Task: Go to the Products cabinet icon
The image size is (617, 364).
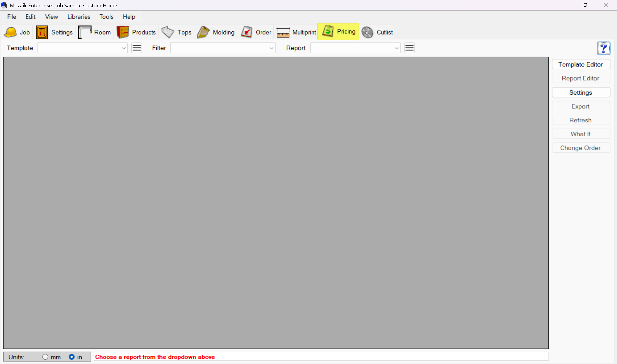Action: pyautogui.click(x=123, y=32)
